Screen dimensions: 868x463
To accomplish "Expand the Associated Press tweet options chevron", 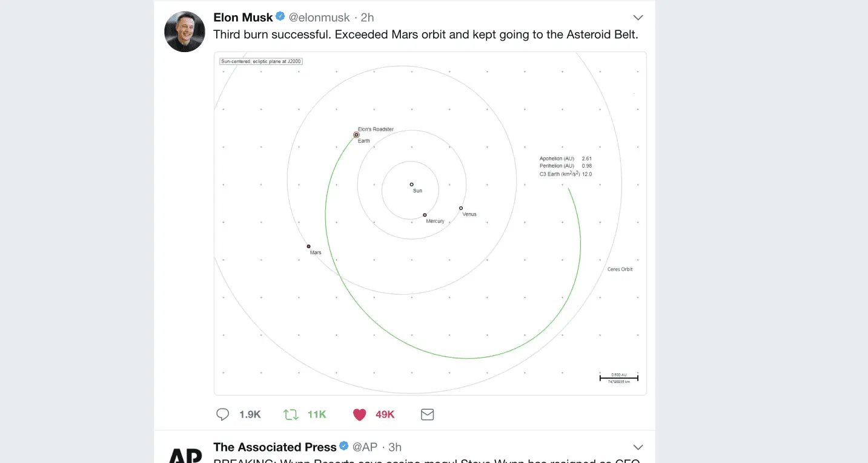I will [x=637, y=447].
